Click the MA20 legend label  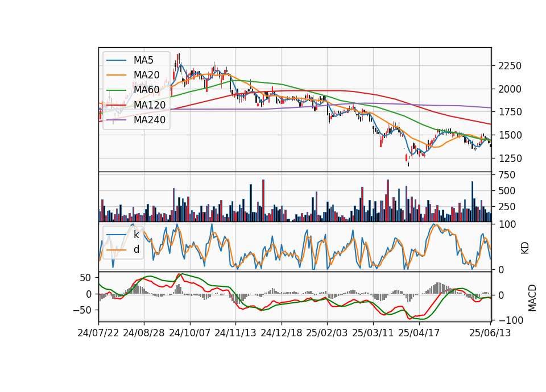(x=146, y=75)
